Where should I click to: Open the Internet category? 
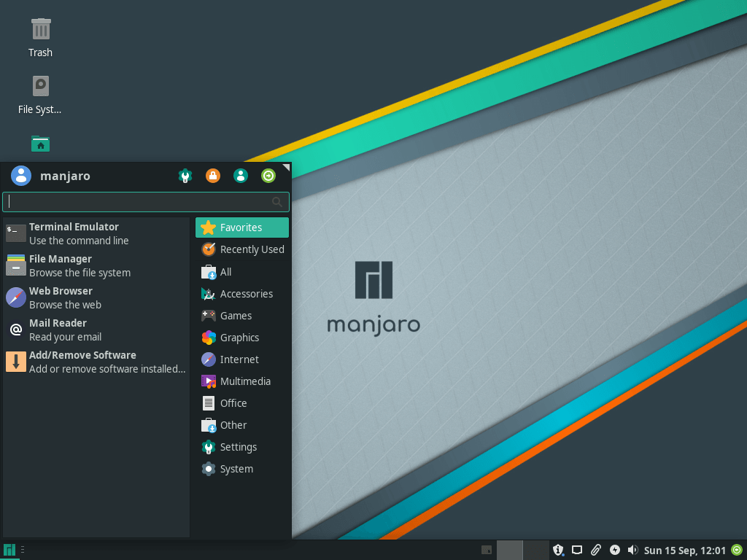(242, 359)
